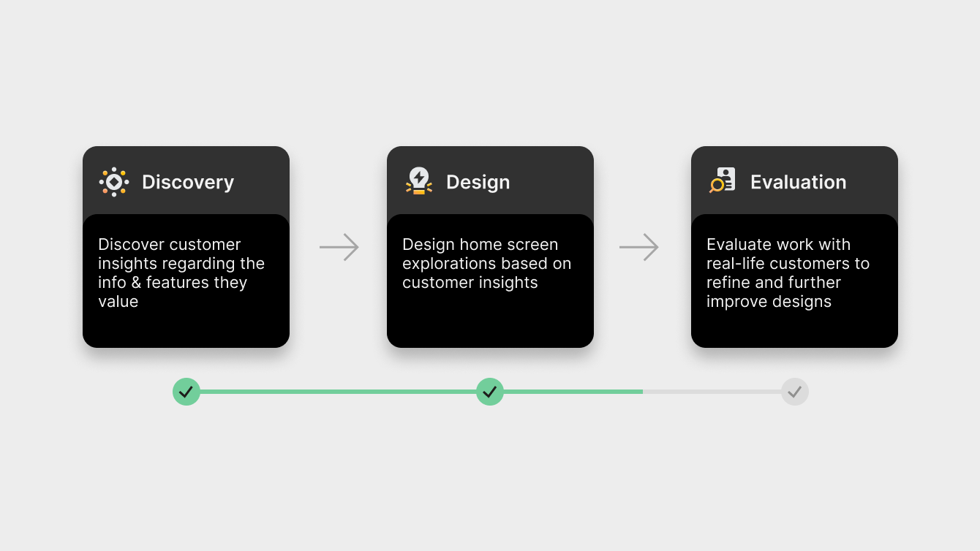Click the Design green checkmark step

click(x=490, y=392)
